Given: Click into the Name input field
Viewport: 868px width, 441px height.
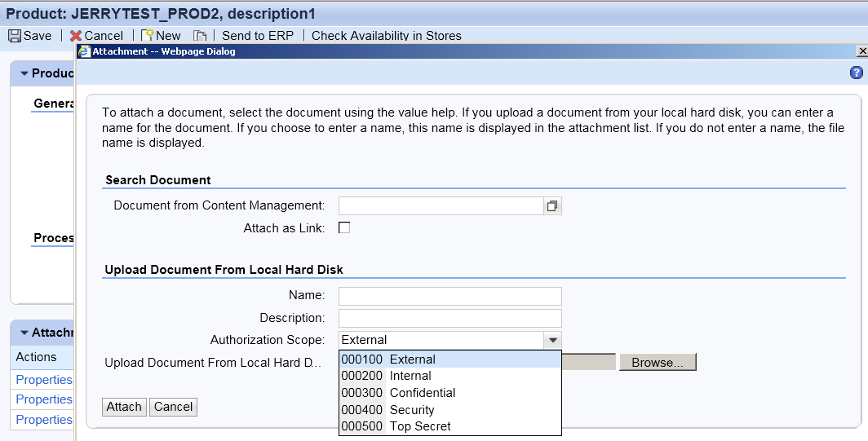Looking at the screenshot, I should (450, 296).
